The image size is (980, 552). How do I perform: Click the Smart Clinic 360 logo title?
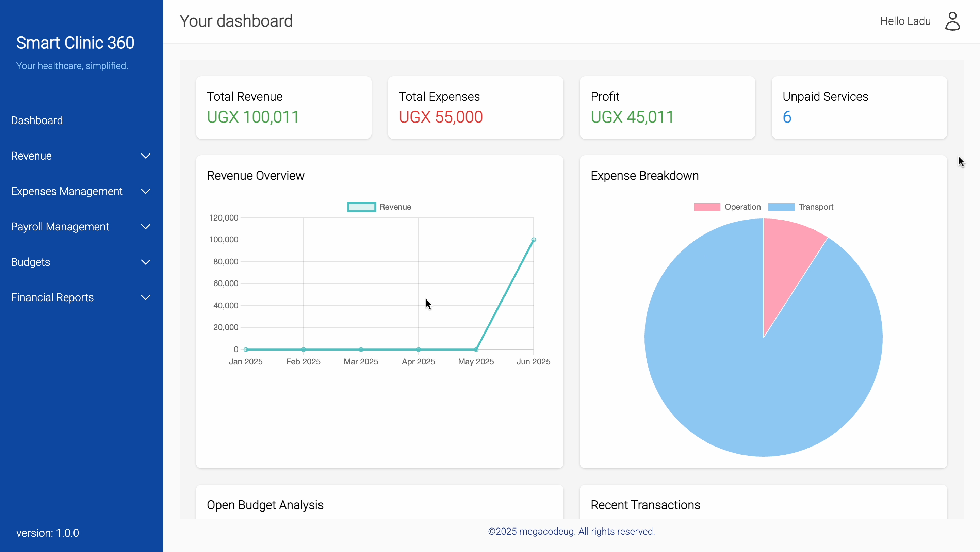click(x=75, y=43)
